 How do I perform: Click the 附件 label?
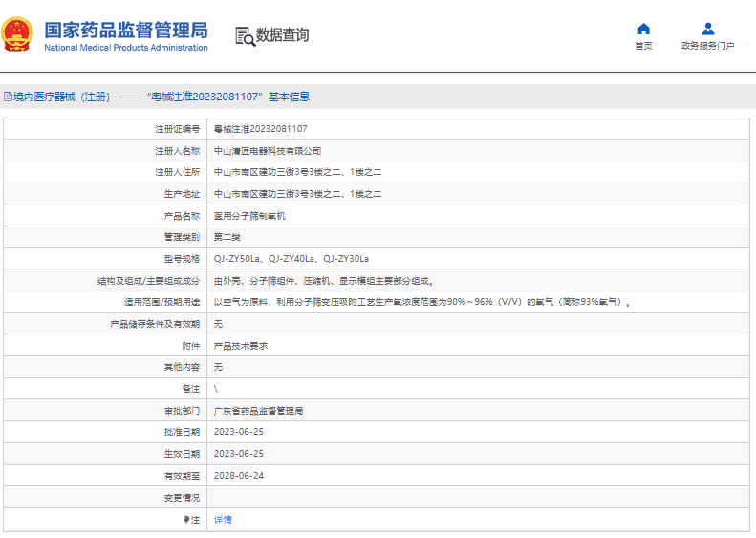[x=191, y=346]
